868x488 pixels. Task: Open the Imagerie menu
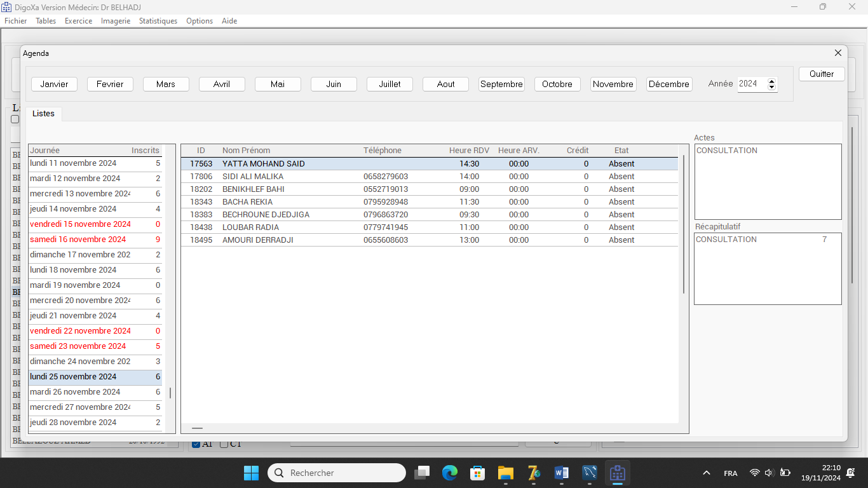[x=116, y=21]
